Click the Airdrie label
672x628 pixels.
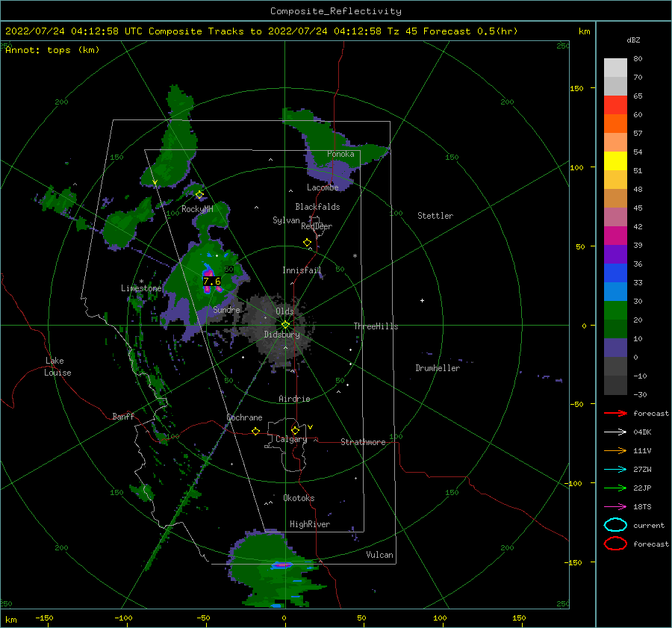[x=294, y=399]
